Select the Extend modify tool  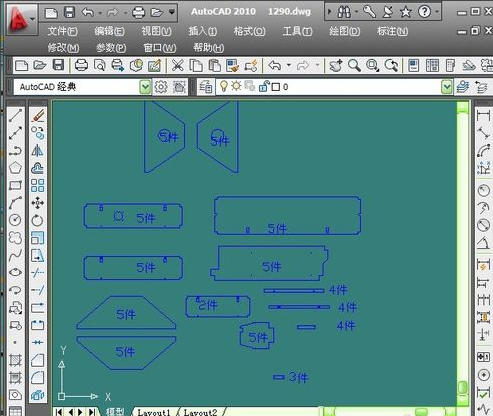pyautogui.click(x=38, y=290)
